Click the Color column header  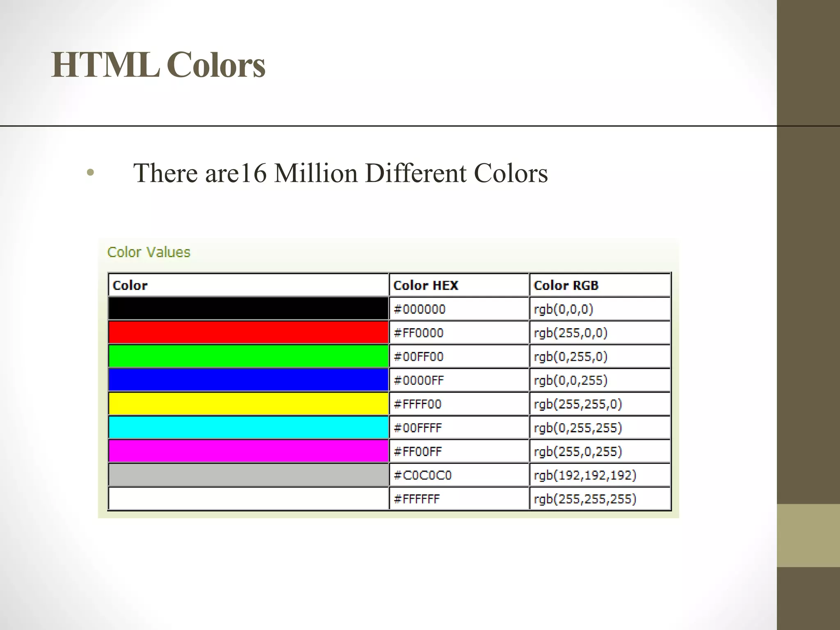249,285
